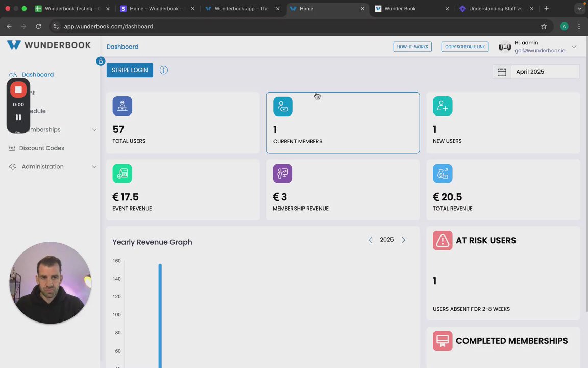588x368 pixels.
Task: Click the Total Revenue card icon
Action: (443, 173)
